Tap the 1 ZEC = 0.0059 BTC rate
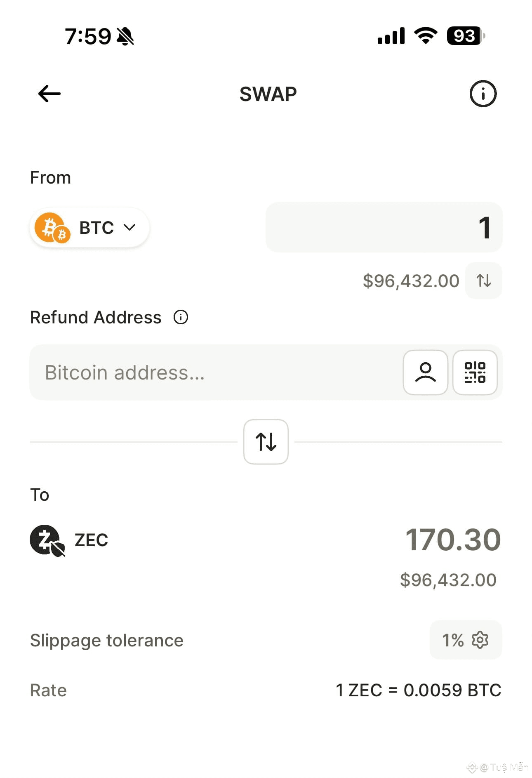The height and width of the screenshot is (778, 532). coord(418,690)
